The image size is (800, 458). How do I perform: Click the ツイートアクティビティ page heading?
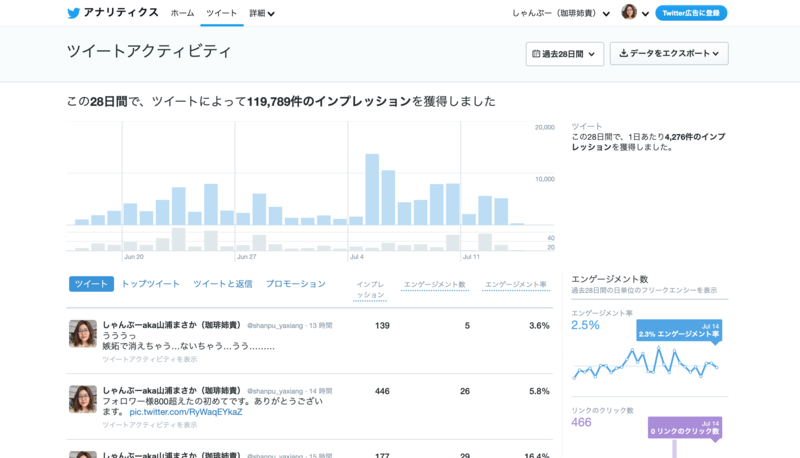point(149,51)
